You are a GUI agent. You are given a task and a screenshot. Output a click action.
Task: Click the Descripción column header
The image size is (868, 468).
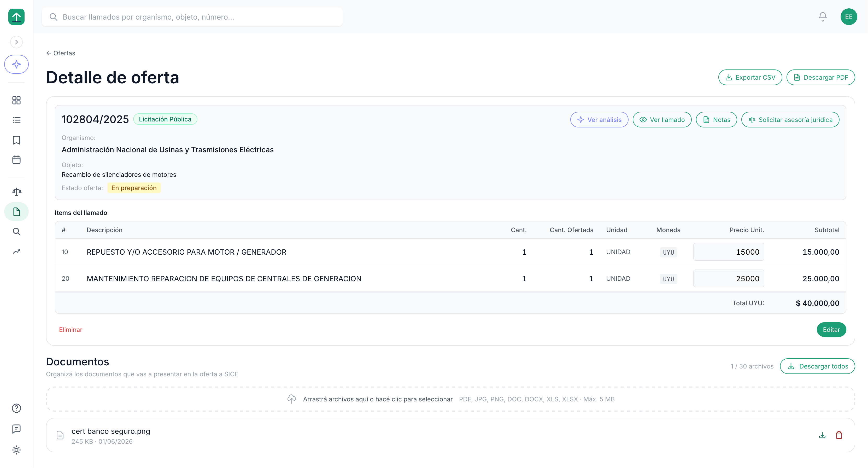click(104, 230)
